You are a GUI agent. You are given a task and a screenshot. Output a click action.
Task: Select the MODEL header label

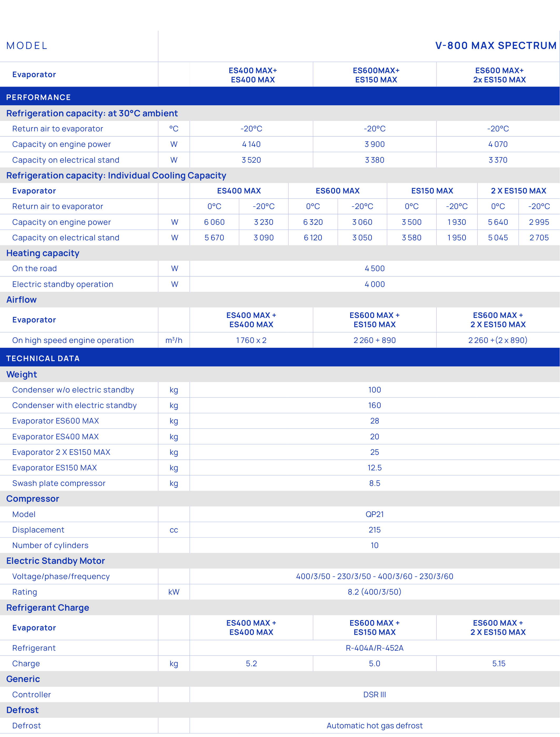27,46
